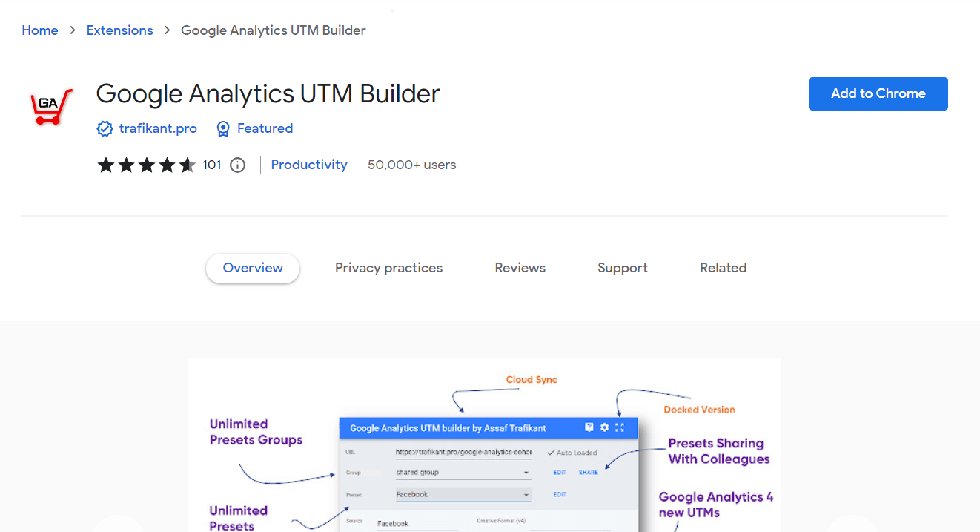
Task: Visit the Extensions breadcrumb link
Action: pyautogui.click(x=119, y=30)
